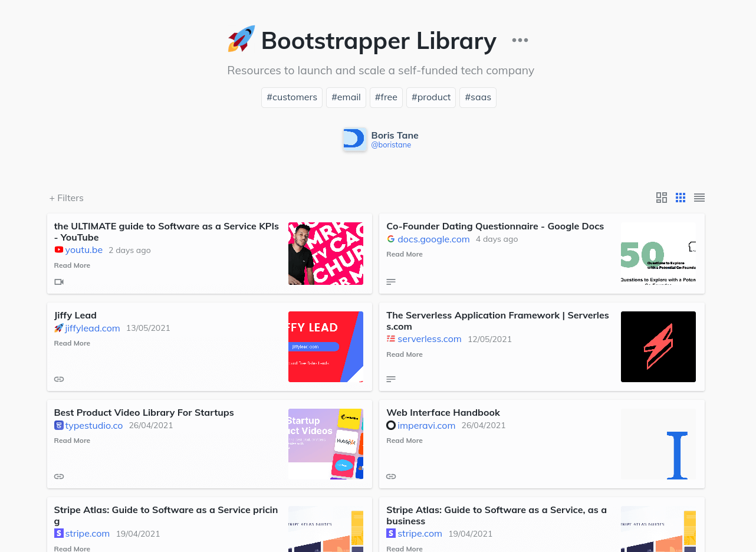Filter by the #email tag
This screenshot has width=756, height=552.
coord(346,97)
